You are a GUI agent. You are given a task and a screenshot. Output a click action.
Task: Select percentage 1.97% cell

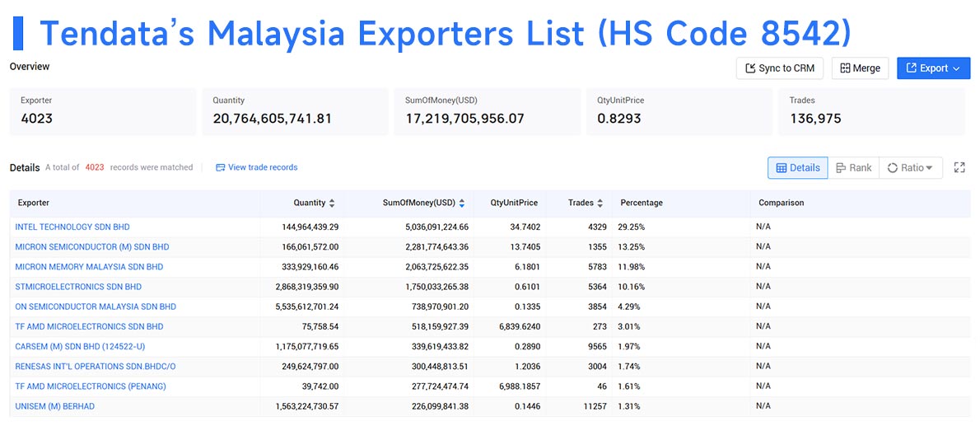tap(629, 347)
